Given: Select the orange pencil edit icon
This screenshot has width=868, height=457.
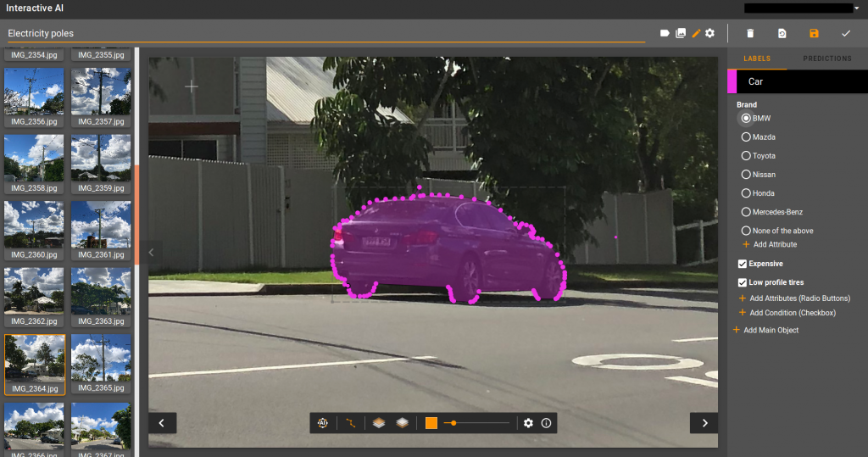Looking at the screenshot, I should pyautogui.click(x=696, y=33).
